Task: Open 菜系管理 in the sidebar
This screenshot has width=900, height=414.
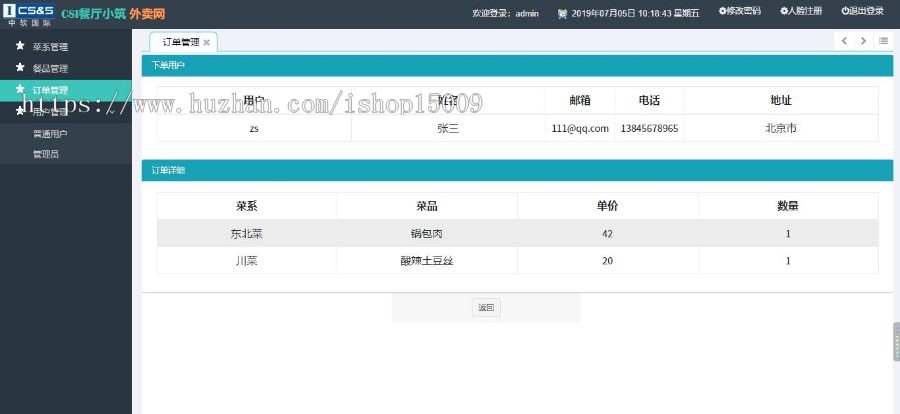Action: click(x=50, y=47)
